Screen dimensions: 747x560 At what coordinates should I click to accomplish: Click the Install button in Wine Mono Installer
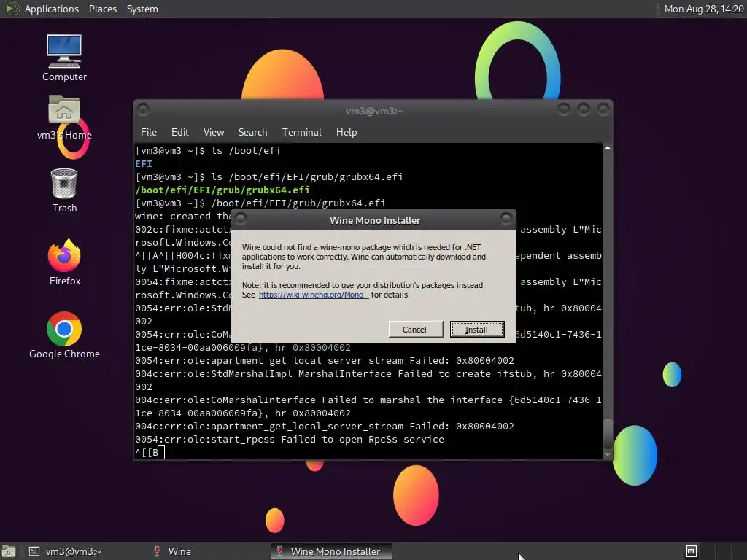coord(477,329)
